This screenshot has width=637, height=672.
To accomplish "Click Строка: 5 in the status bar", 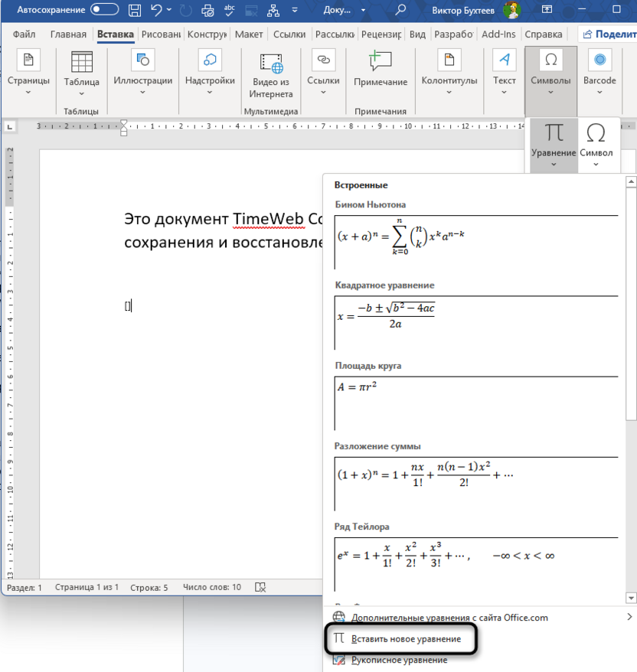I will coord(149,588).
